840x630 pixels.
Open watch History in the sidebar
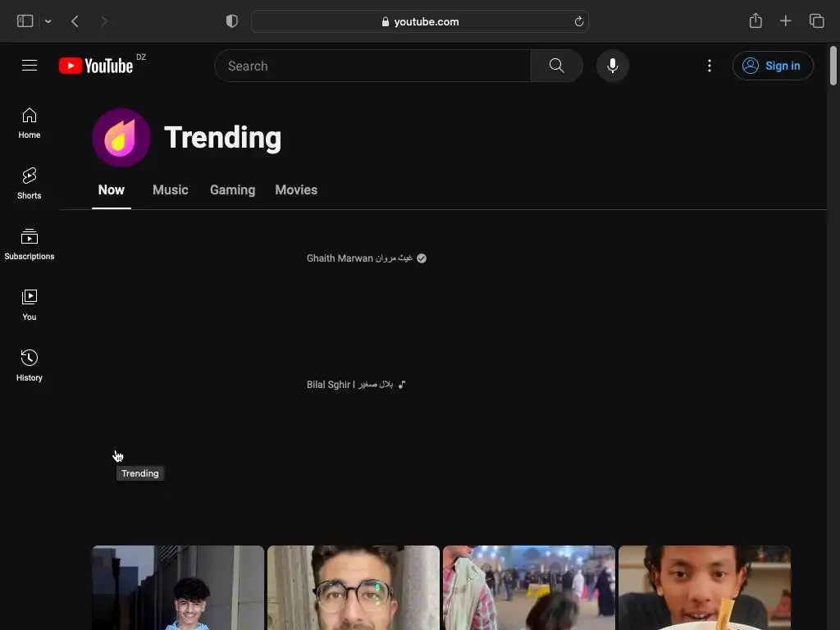pyautogui.click(x=30, y=365)
